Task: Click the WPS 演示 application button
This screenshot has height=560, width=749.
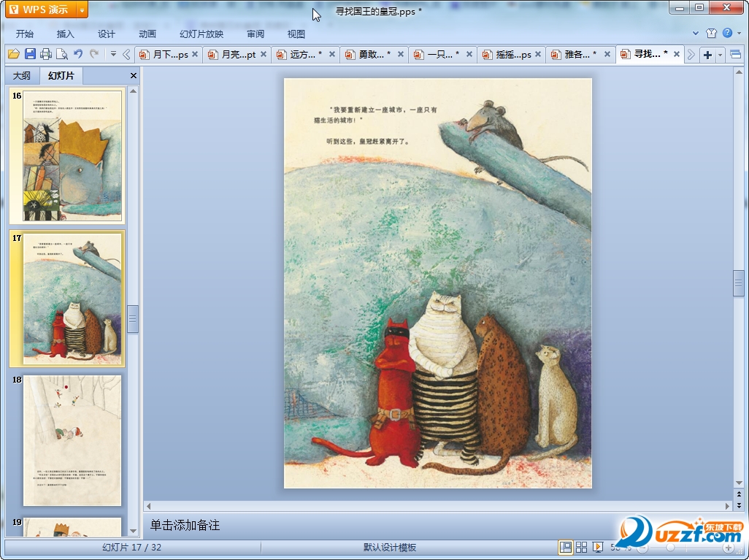Action: [41, 9]
